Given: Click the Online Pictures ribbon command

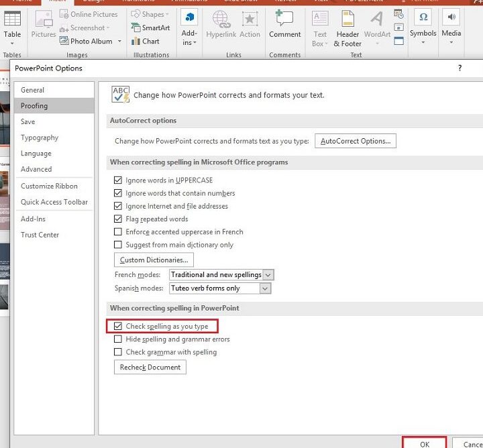Looking at the screenshot, I should 89,14.
